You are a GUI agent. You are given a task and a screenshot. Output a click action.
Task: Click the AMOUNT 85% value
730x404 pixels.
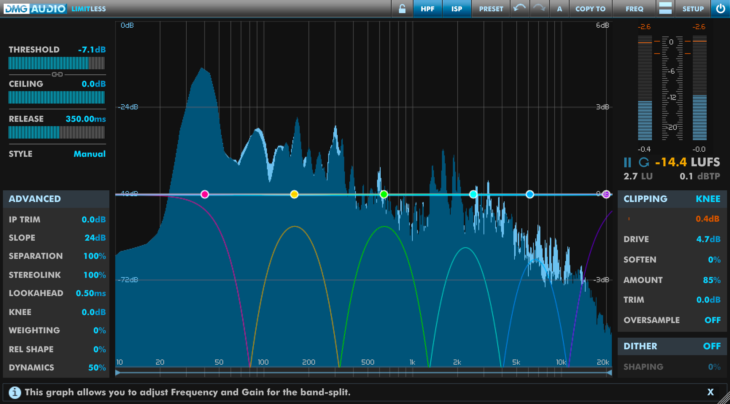(x=711, y=280)
